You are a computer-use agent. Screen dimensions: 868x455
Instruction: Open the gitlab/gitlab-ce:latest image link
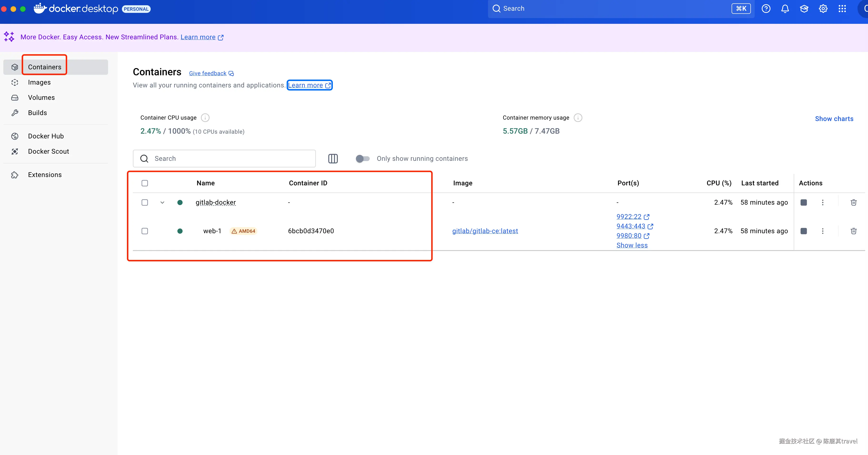point(485,231)
